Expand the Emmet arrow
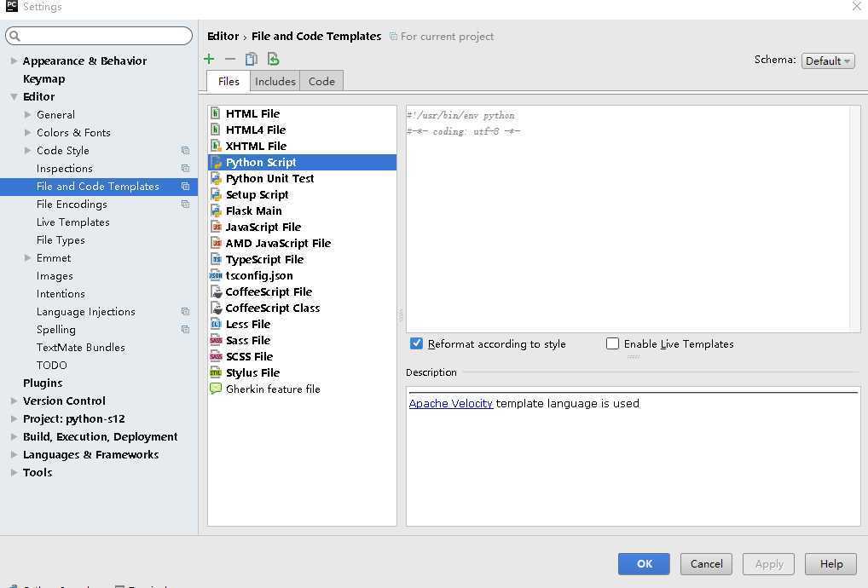 [x=27, y=257]
